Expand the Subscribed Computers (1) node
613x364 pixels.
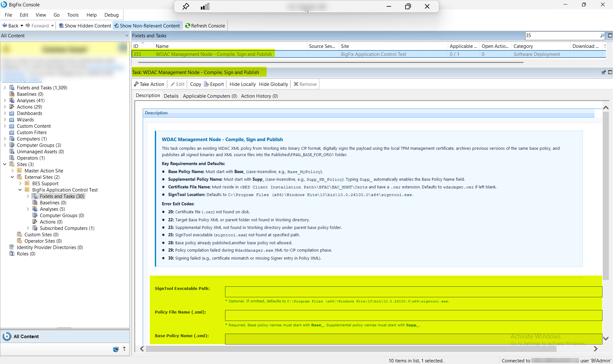[28, 228]
